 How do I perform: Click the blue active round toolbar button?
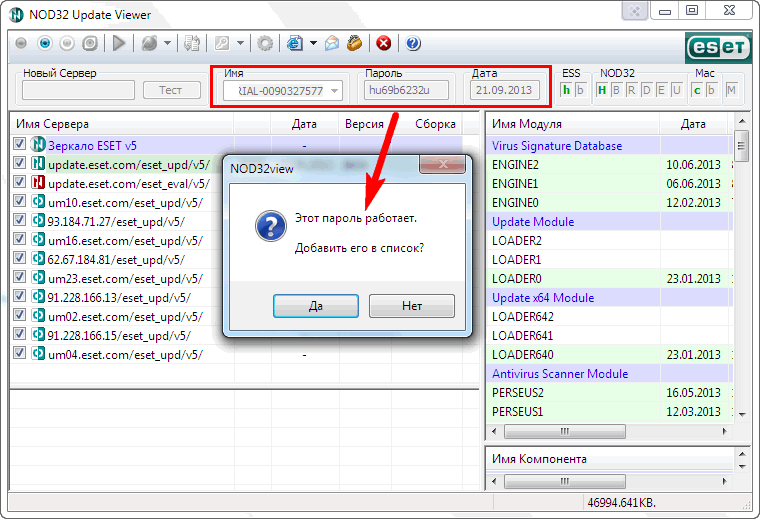(x=45, y=44)
